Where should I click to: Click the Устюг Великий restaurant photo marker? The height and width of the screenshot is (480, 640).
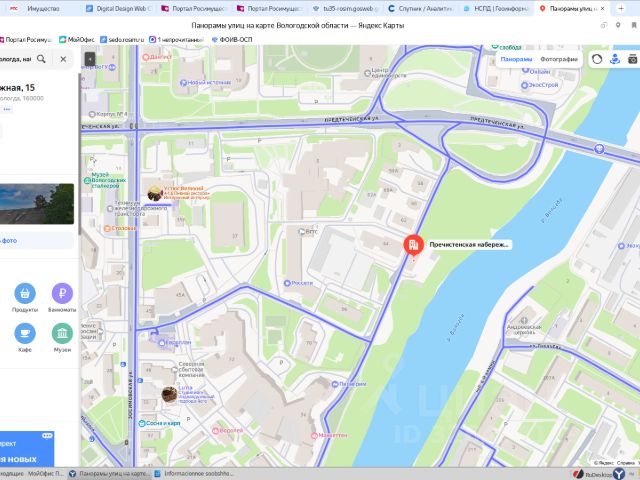pyautogui.click(x=155, y=193)
